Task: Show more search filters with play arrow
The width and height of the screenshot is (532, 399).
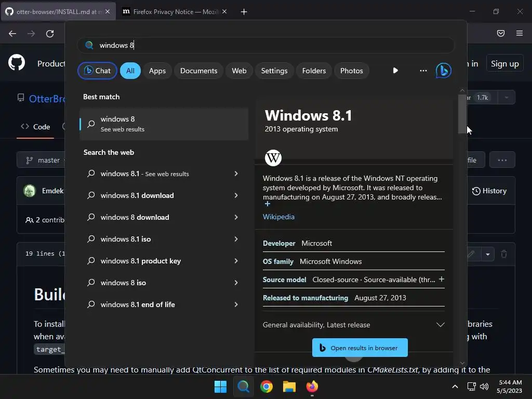Action: (395, 71)
